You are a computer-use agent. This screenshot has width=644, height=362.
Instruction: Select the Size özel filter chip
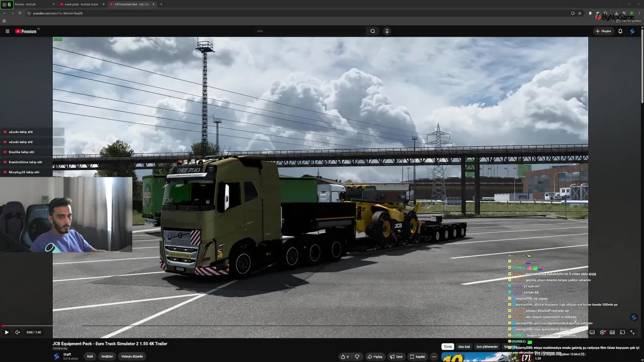[464, 346]
